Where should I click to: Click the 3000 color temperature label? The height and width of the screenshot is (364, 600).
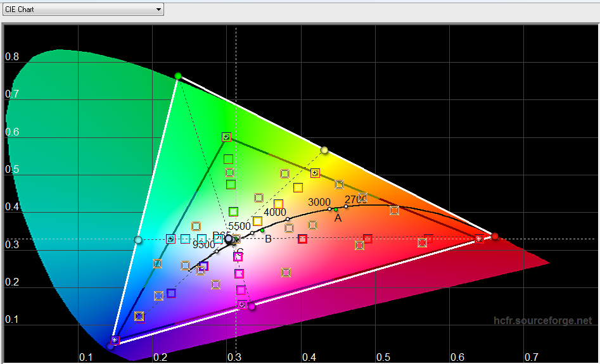319,202
